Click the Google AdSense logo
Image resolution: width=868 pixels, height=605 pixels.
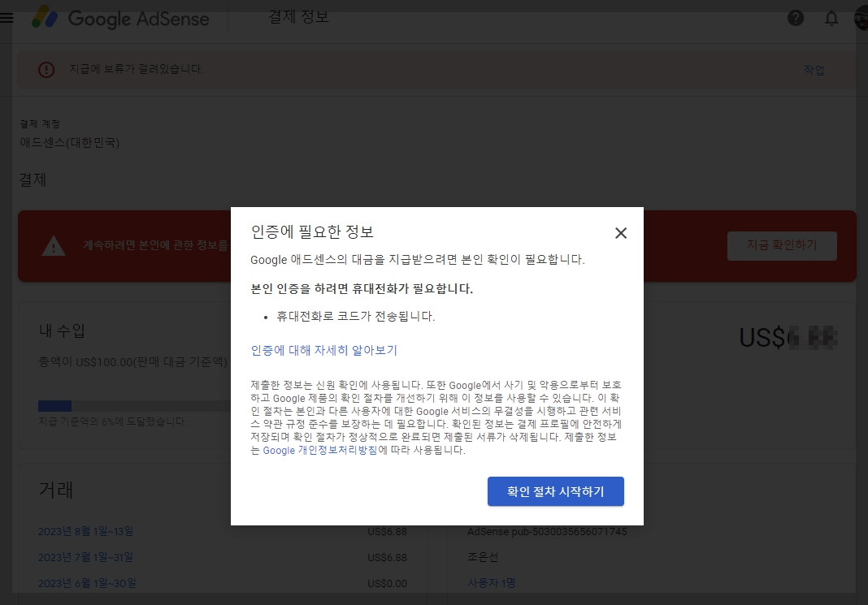120,18
